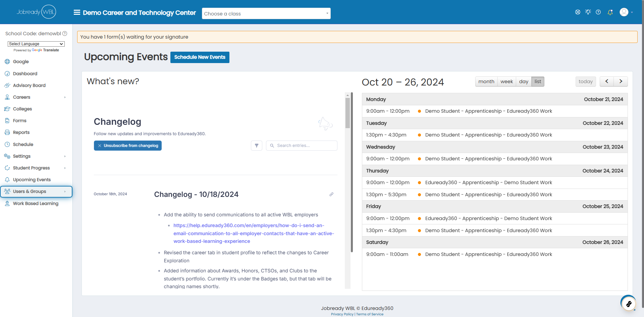This screenshot has height=317, width=644.
Task: Go to previous week arrow
Action: [x=607, y=82]
